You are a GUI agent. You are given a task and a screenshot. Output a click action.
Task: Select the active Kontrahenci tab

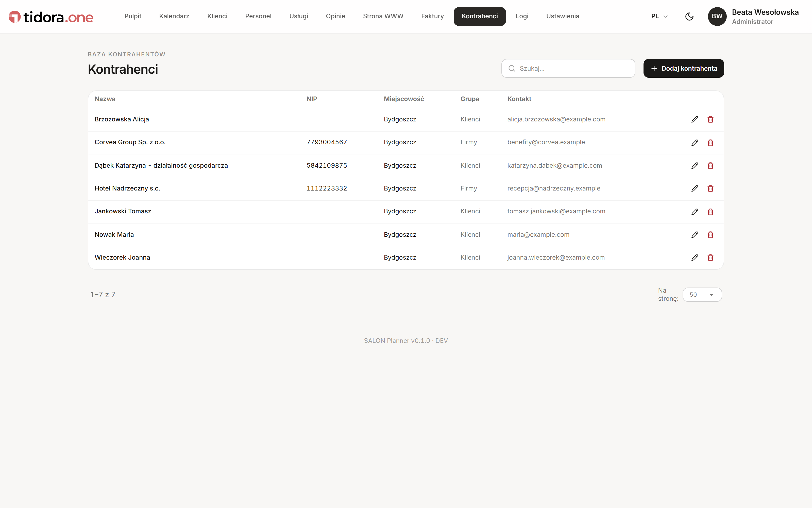pos(480,16)
